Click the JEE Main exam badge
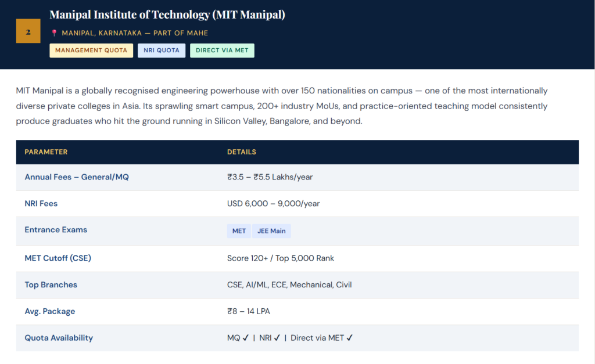Screen dimensions: 595x364 pos(271,230)
